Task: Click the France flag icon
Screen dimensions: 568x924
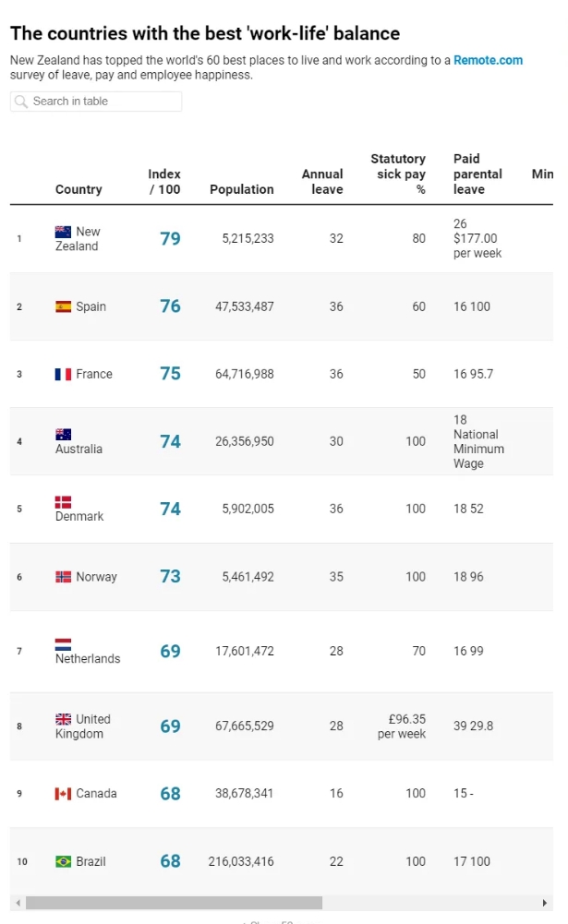Action: coord(63,374)
